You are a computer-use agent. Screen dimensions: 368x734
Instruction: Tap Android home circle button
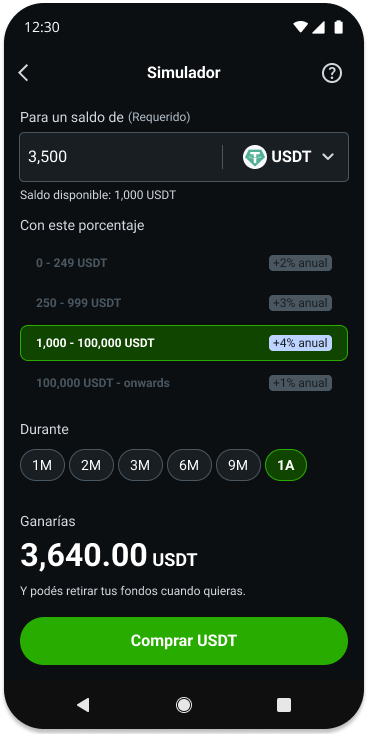pos(184,705)
